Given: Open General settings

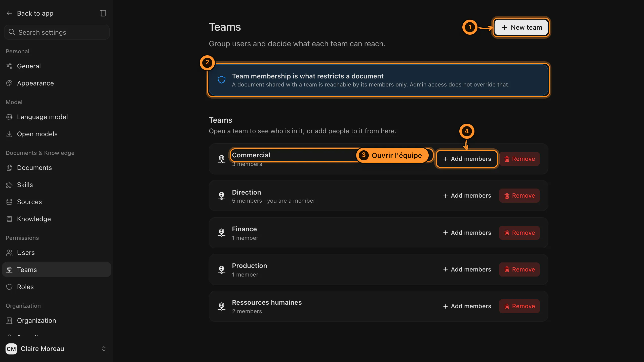Looking at the screenshot, I should point(57,66).
